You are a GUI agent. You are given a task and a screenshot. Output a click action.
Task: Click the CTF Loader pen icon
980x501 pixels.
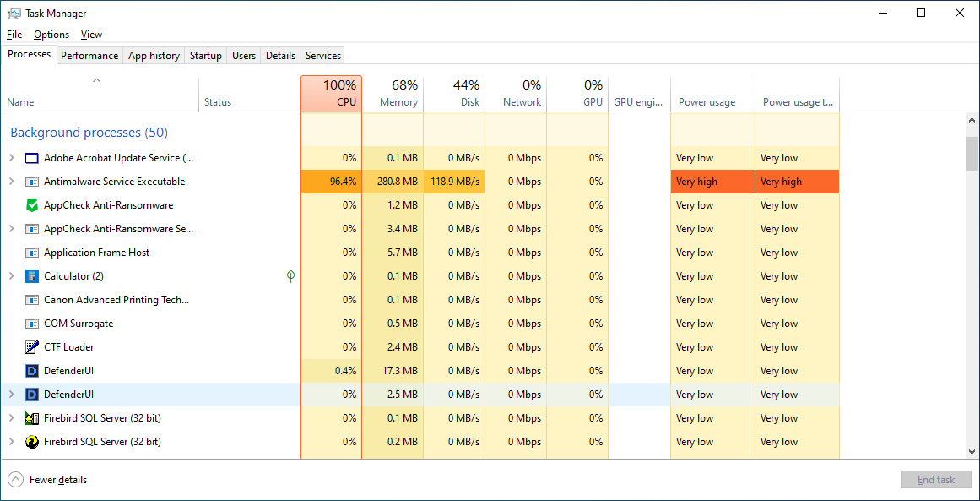click(32, 347)
